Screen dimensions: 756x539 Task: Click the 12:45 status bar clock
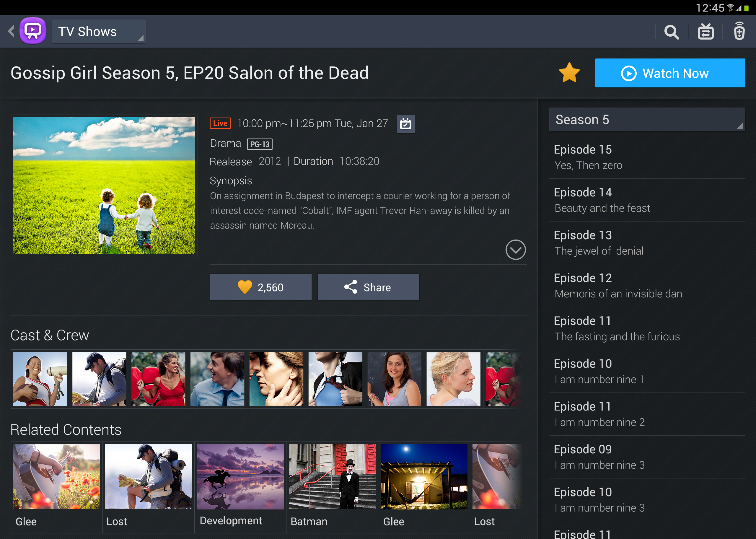click(x=710, y=8)
